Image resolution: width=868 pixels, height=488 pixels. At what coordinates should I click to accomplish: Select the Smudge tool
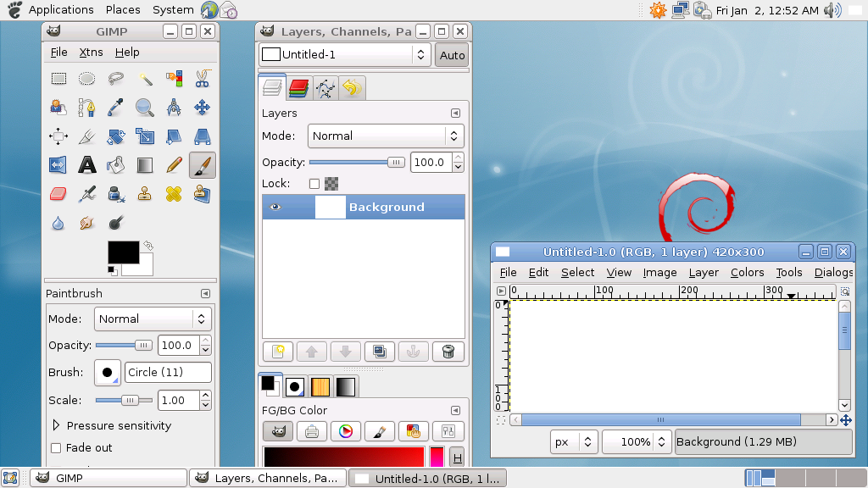click(x=87, y=223)
